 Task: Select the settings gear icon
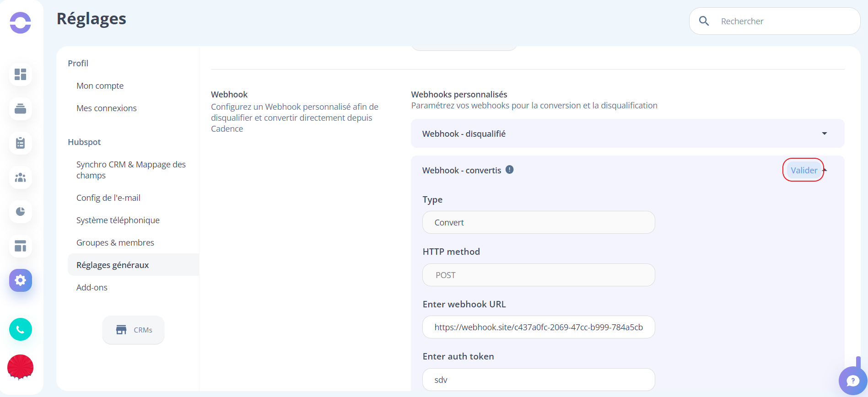pyautogui.click(x=21, y=280)
